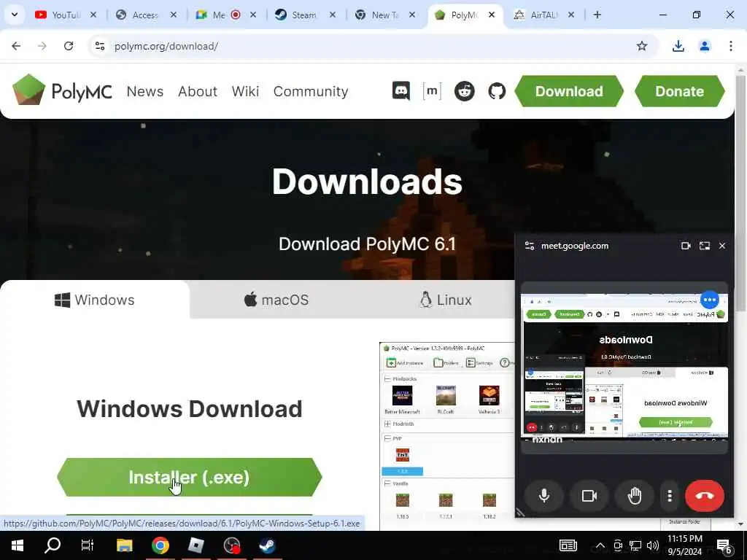Open the PolyMC Reddit icon
747x560 pixels.
tap(464, 91)
